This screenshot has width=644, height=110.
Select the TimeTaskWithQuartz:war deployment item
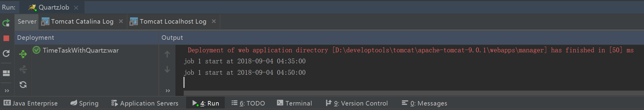(x=76, y=50)
